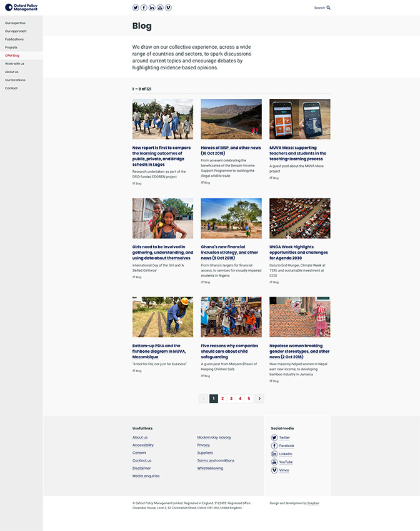This screenshot has width=420, height=531.
Task: Click the Vimeo icon in the top header
Action: click(x=168, y=8)
